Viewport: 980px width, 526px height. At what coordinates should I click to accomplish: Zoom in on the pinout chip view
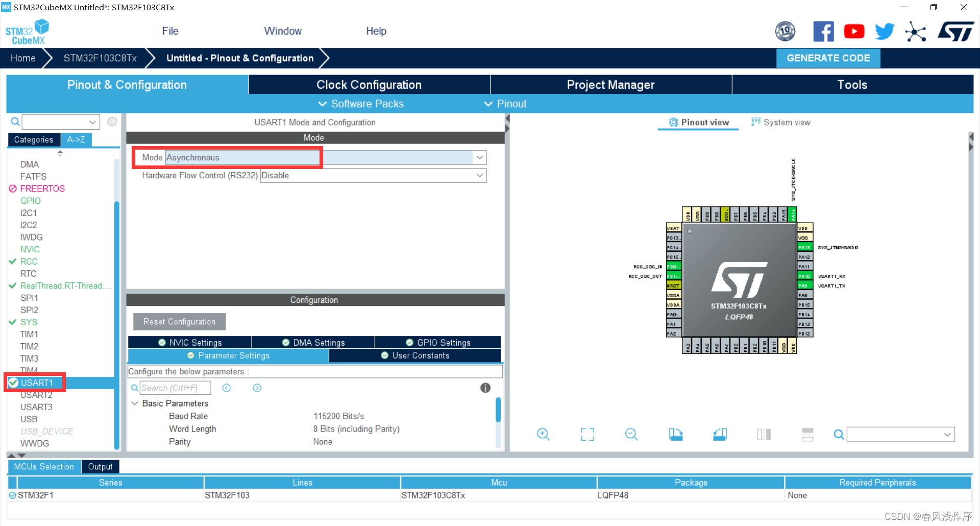pyautogui.click(x=543, y=435)
